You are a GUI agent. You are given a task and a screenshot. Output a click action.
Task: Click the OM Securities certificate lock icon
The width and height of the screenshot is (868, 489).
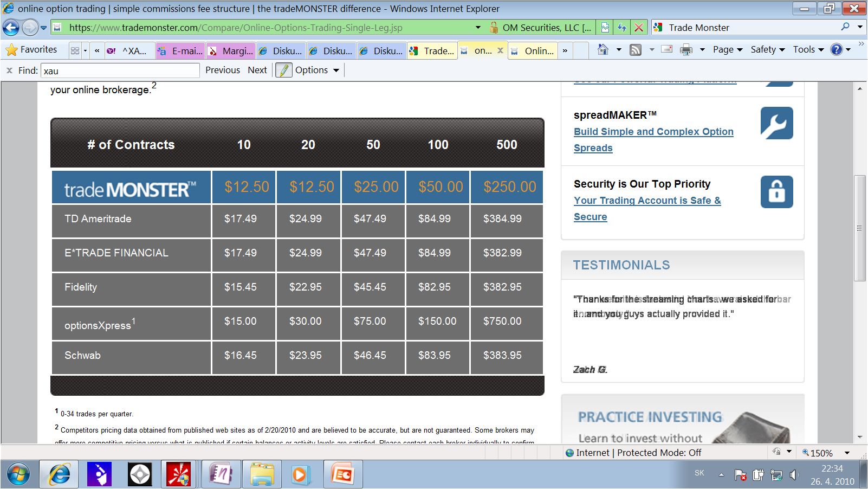point(494,28)
